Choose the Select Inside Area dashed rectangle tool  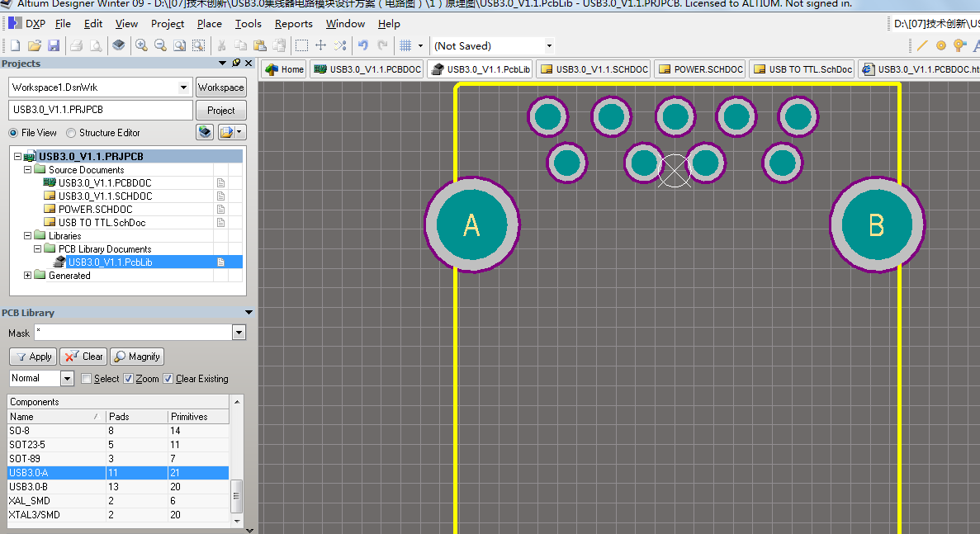point(301,45)
